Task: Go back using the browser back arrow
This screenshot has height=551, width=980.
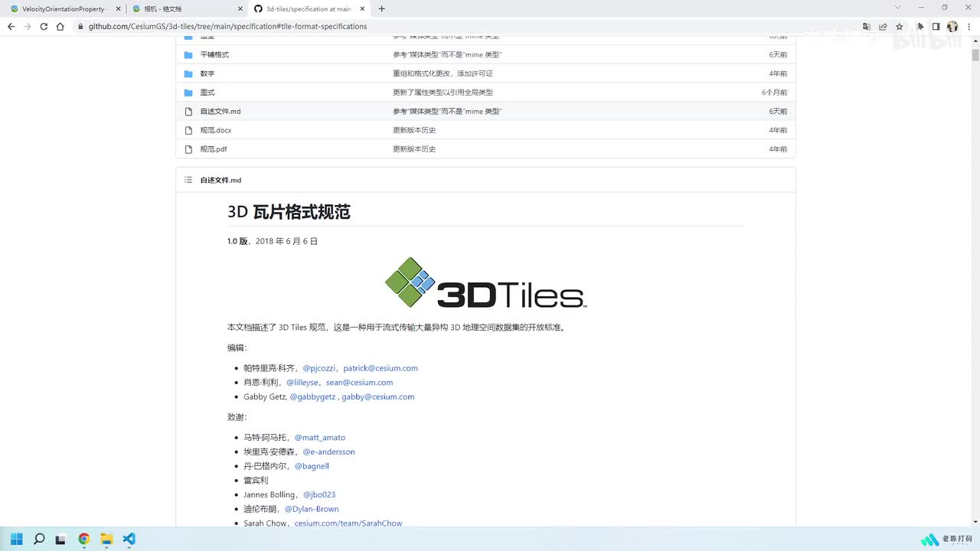Action: tap(11, 26)
